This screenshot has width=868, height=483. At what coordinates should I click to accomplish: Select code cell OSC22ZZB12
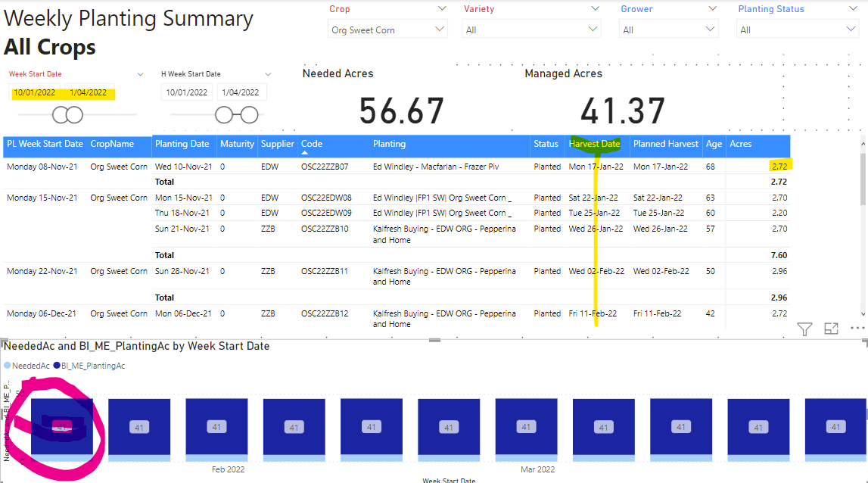[325, 313]
